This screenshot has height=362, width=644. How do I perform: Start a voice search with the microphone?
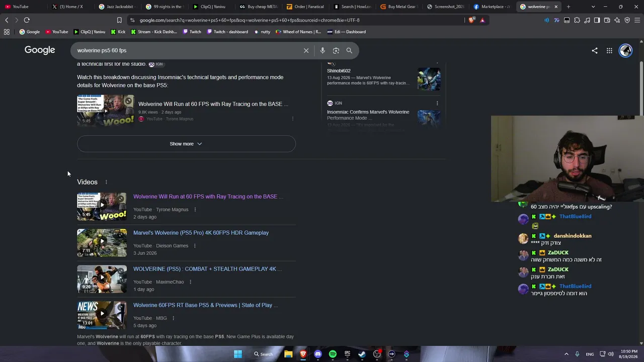(323, 50)
